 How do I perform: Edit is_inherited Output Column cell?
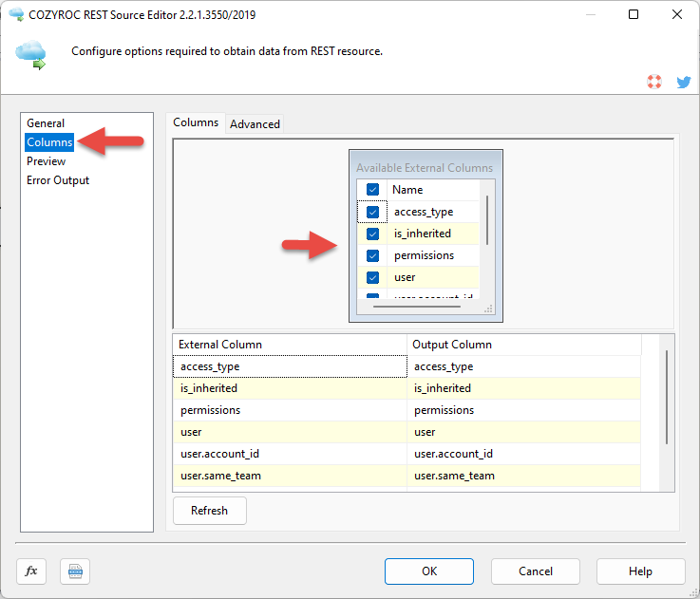524,388
